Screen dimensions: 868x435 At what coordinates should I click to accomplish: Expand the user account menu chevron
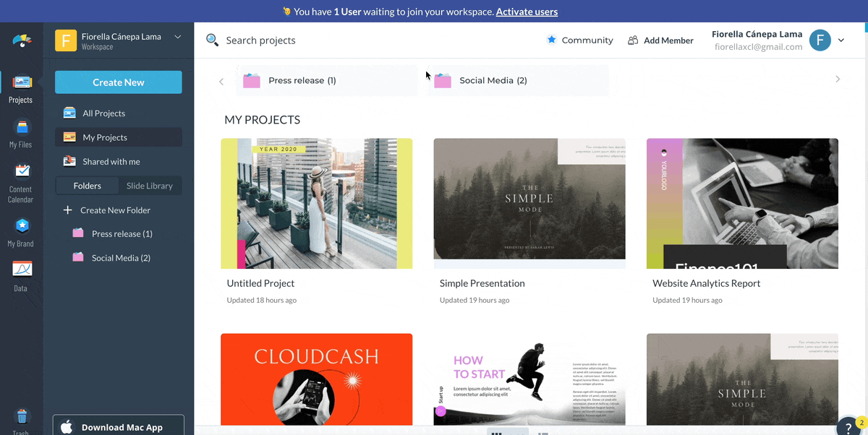click(x=841, y=40)
